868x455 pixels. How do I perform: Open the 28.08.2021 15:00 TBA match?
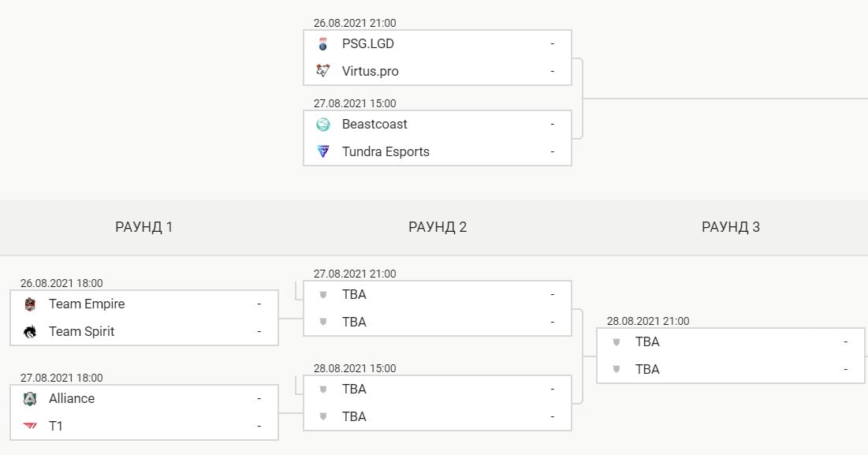pos(438,403)
